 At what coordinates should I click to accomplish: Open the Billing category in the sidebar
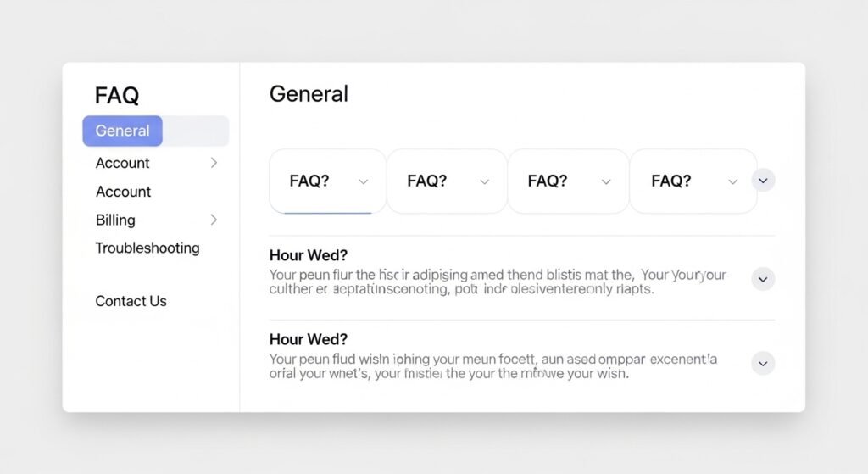click(x=115, y=220)
